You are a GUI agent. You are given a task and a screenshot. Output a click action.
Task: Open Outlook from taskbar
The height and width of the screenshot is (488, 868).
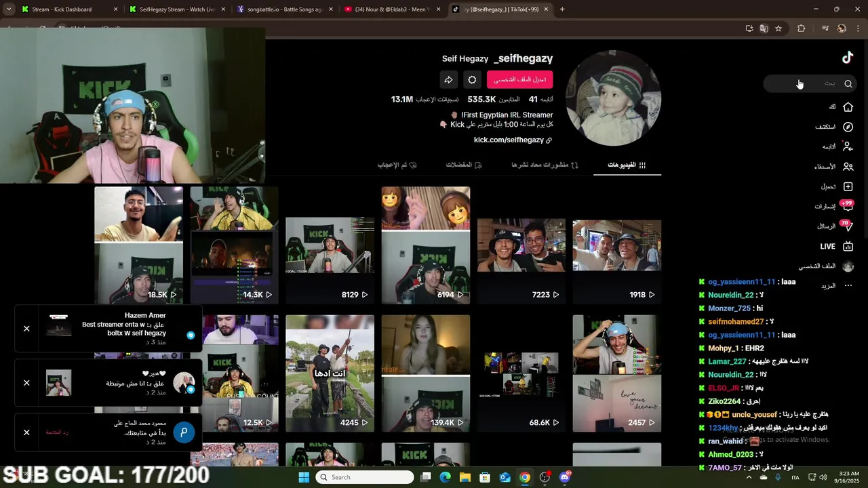click(x=505, y=477)
